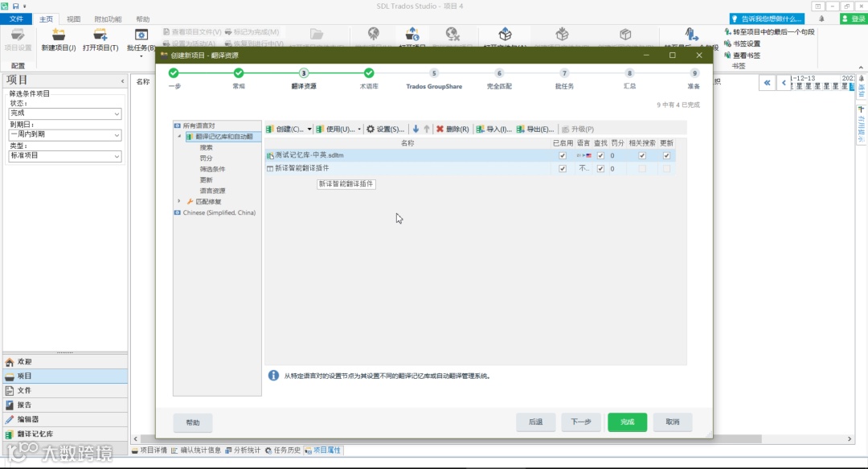Expand the Match Repair (匹配修复) tree node
This screenshot has width=868, height=469.
[178, 201]
